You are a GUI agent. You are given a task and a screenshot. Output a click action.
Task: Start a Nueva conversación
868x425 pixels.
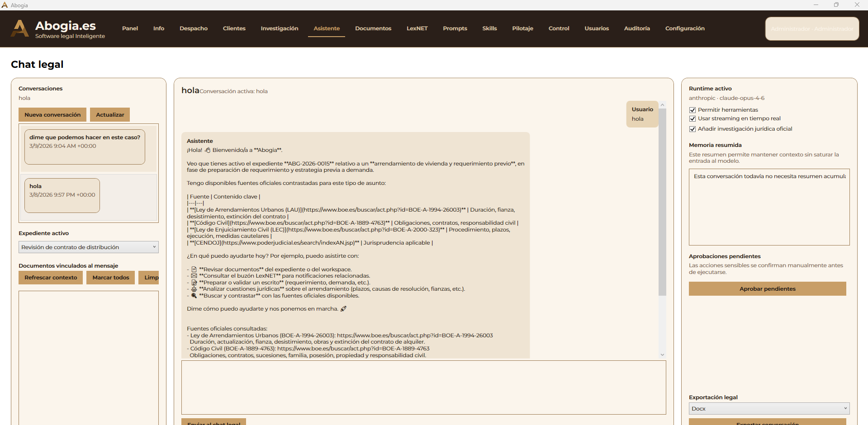tap(52, 115)
